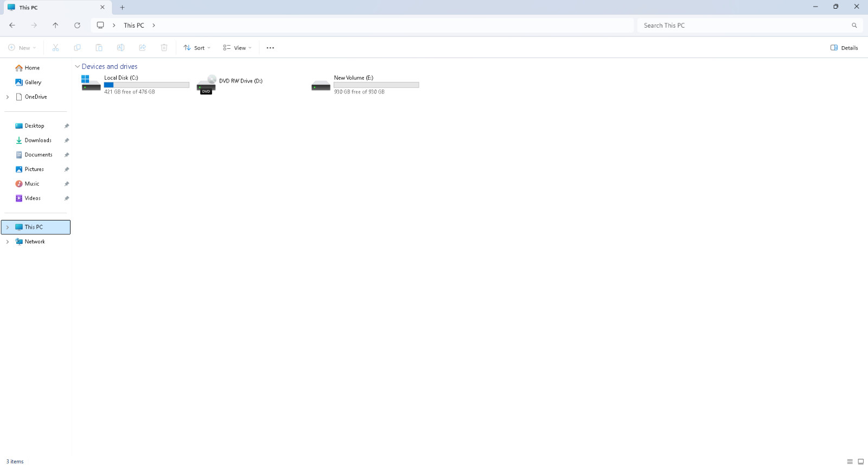
Task: Restore down the window
Action: [836, 7]
